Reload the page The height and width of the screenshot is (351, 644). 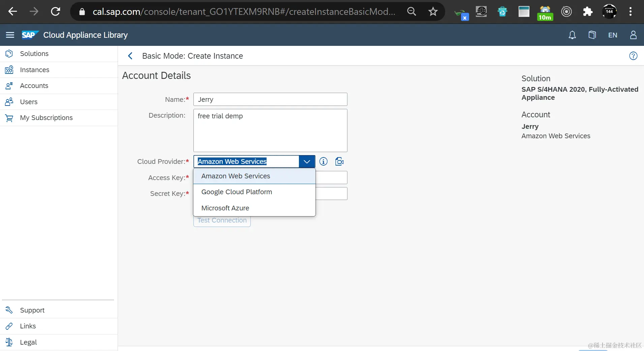point(55,11)
